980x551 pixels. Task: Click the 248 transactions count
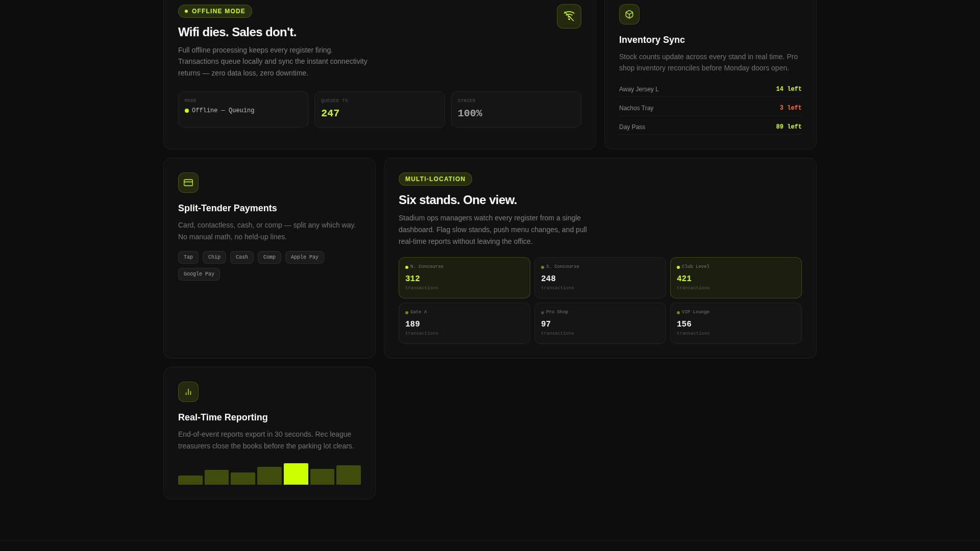(548, 279)
